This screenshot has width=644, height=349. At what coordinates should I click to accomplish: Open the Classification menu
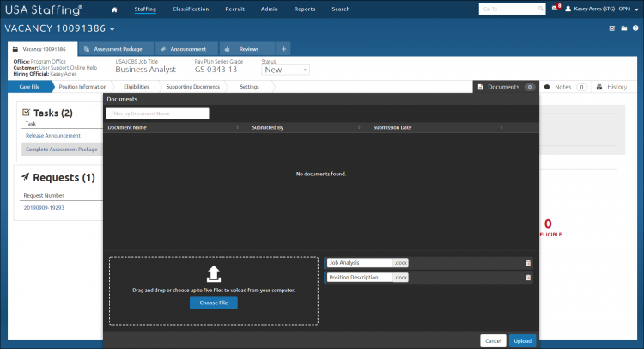click(191, 9)
